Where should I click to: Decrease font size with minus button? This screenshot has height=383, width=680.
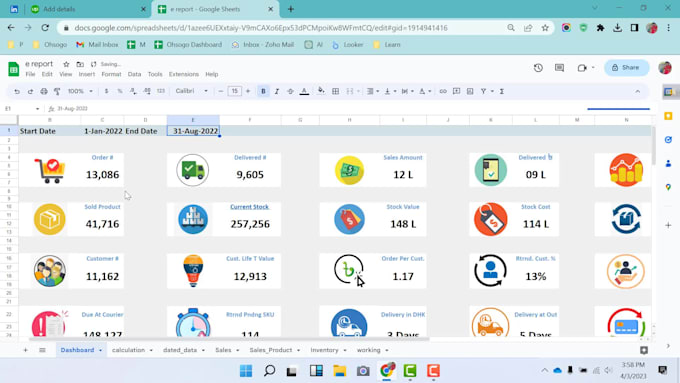pyautogui.click(x=221, y=91)
